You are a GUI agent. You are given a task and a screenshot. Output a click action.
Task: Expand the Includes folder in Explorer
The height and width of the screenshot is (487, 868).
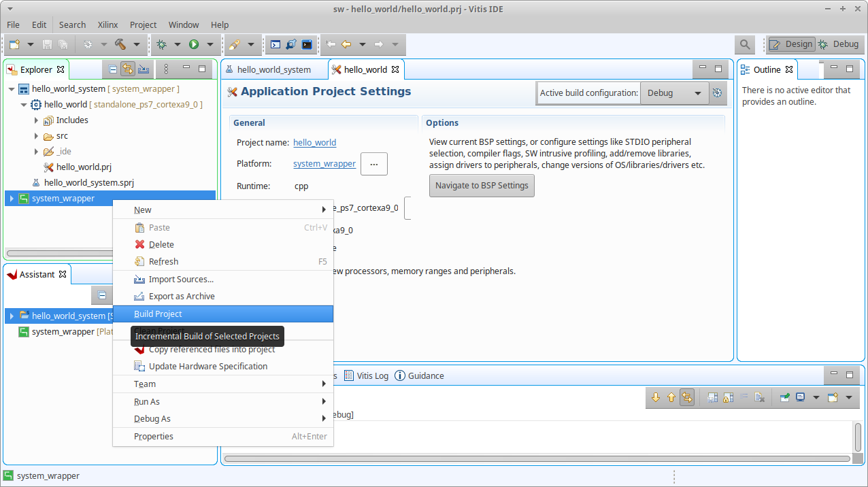pyautogui.click(x=37, y=120)
